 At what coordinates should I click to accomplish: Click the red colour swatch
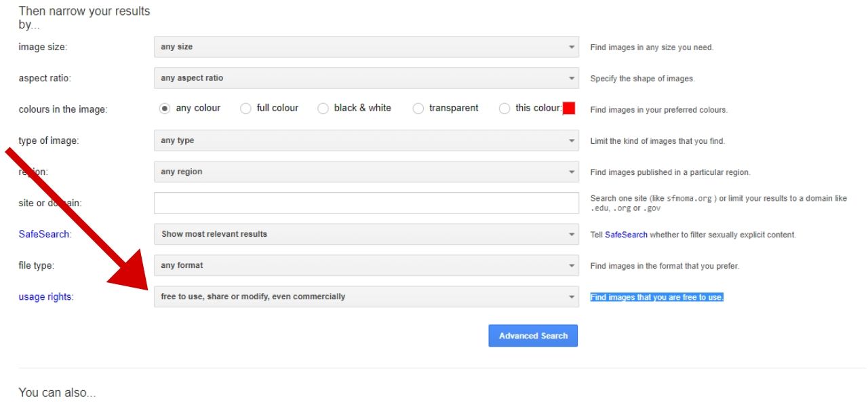(x=569, y=109)
